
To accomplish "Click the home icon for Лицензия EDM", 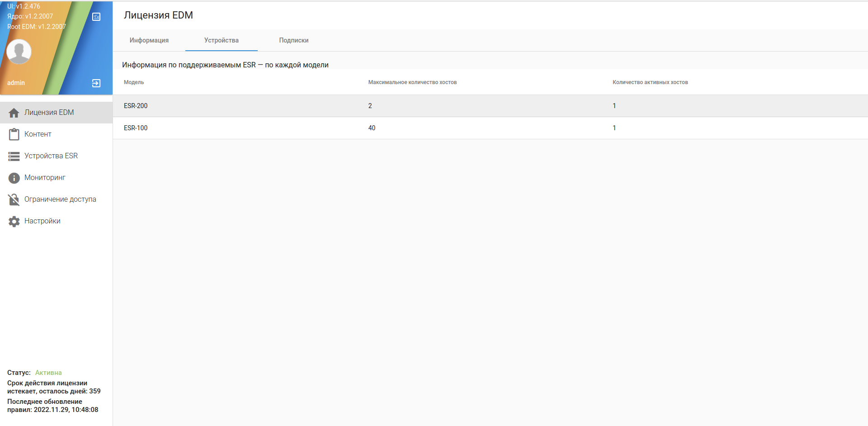I will click(x=14, y=113).
